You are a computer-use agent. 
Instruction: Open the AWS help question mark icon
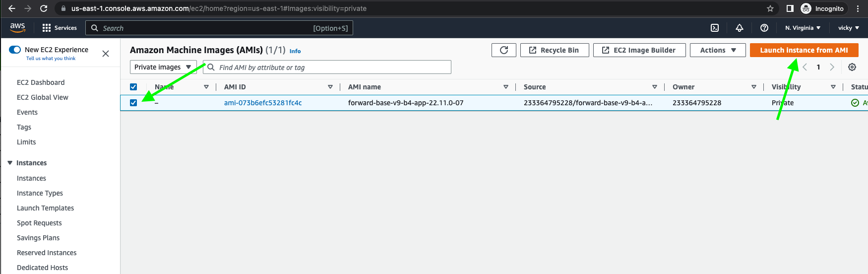(x=764, y=28)
